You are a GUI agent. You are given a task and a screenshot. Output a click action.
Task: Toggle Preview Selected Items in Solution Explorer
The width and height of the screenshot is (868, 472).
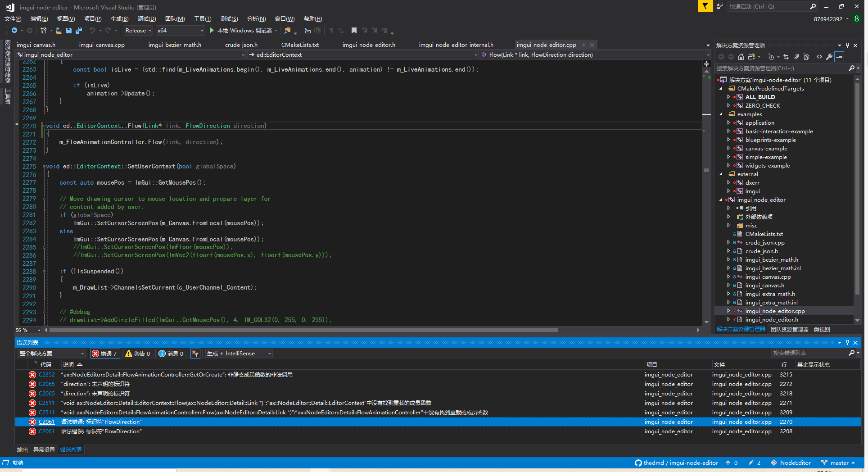tap(839, 57)
